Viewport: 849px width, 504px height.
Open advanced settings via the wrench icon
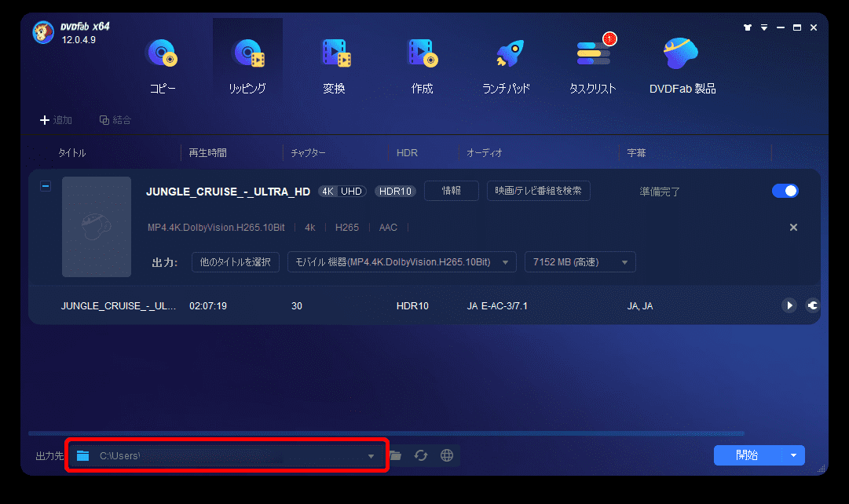[x=812, y=305]
